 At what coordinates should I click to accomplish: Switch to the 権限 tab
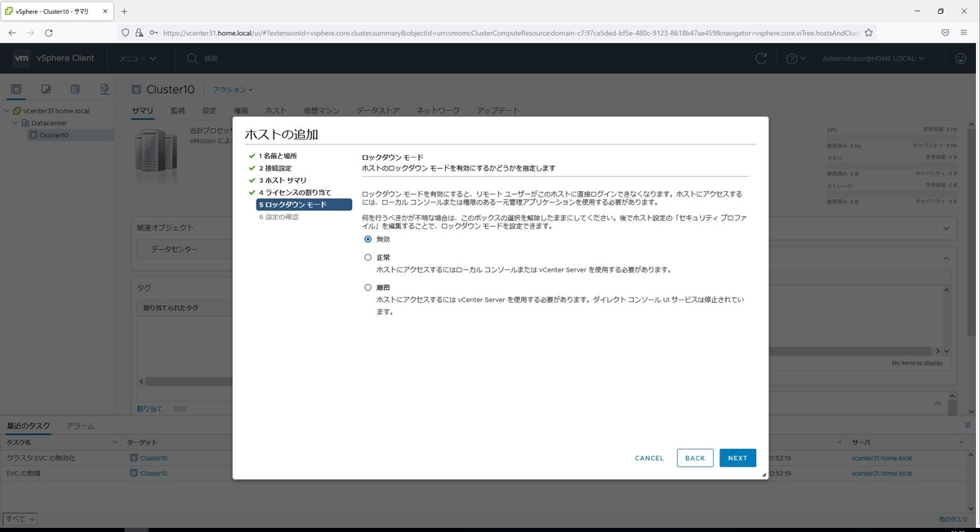pyautogui.click(x=241, y=111)
